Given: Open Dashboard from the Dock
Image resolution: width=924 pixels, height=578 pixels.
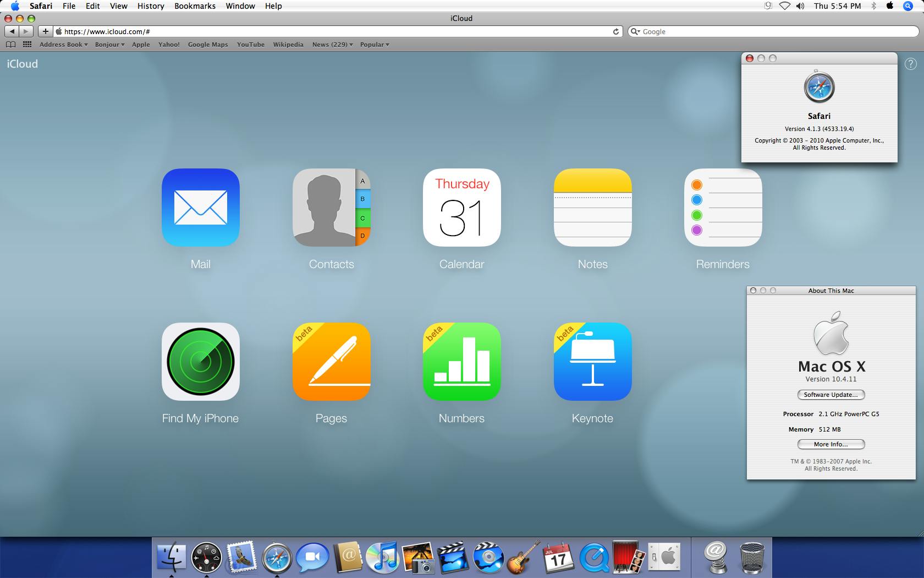Looking at the screenshot, I should [x=206, y=557].
